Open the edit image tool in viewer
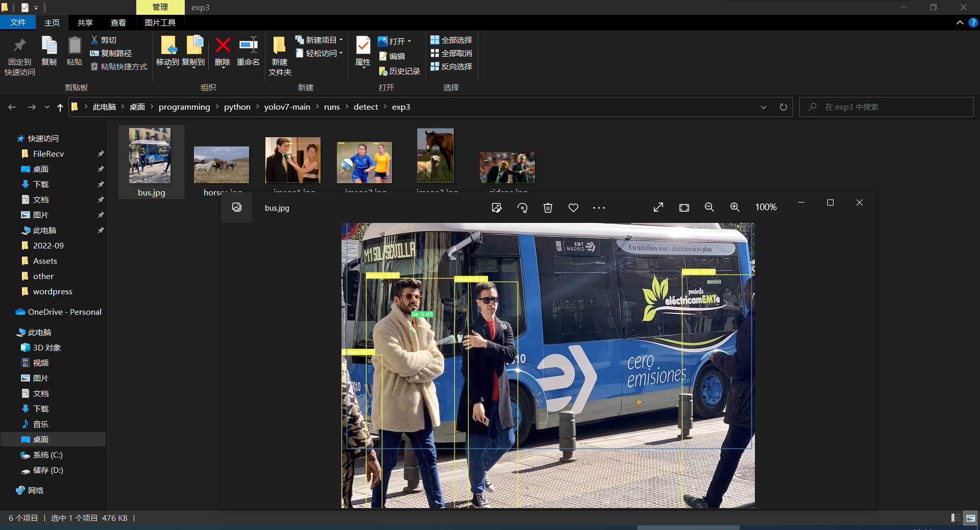 [x=496, y=208]
